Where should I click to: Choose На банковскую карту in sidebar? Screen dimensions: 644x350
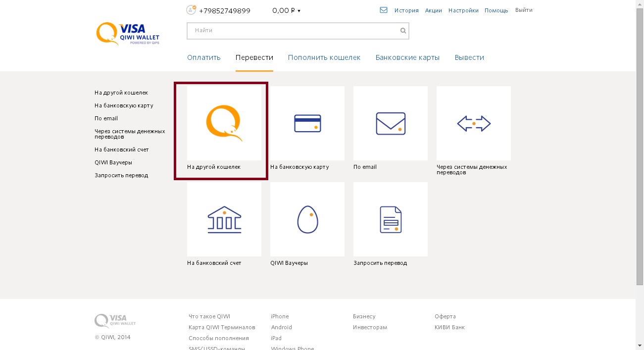124,105
